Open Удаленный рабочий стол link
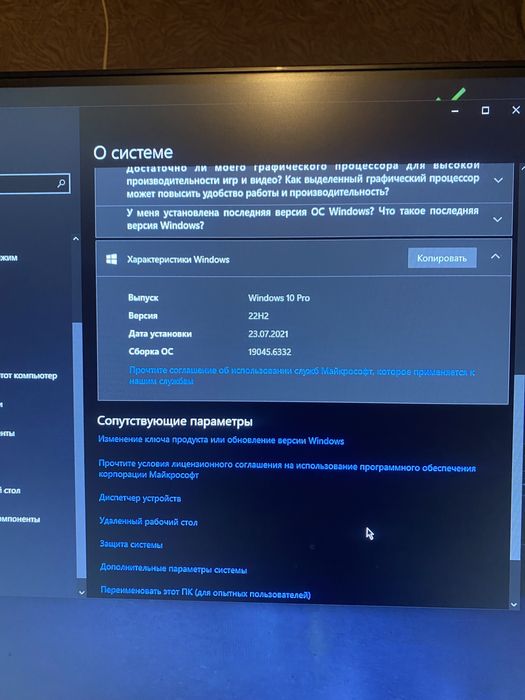525x700 pixels. coord(148,521)
